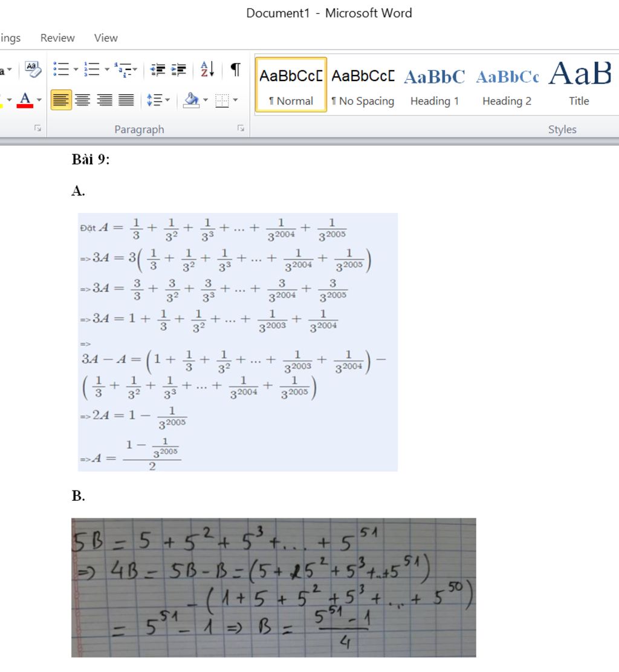
Task: Apply a bulleted list with the Bullets icon
Action: pyautogui.click(x=61, y=69)
